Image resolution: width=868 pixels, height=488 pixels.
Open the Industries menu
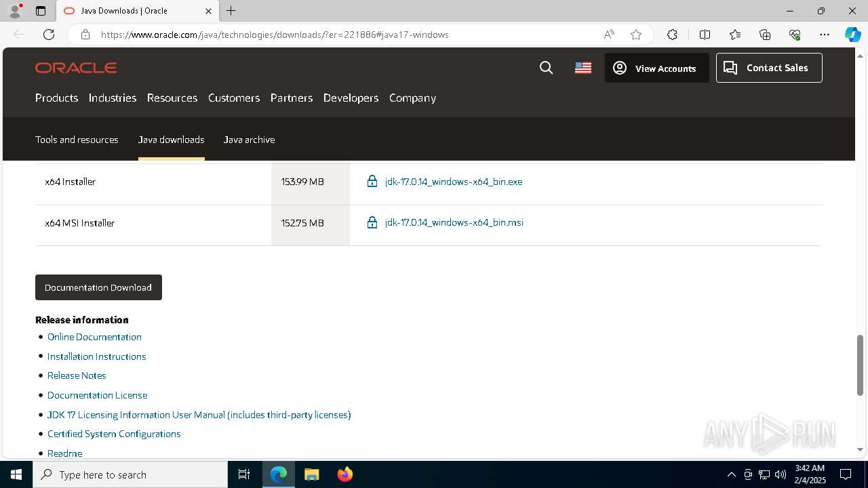pyautogui.click(x=113, y=98)
